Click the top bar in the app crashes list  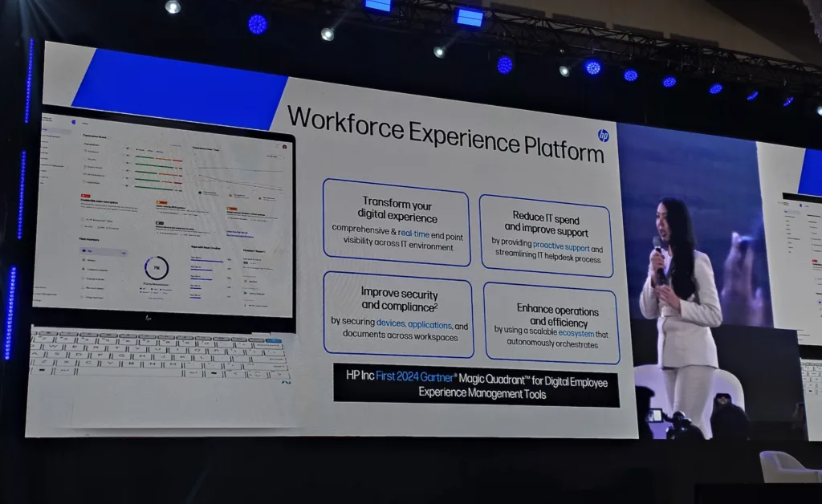pyautogui.click(x=207, y=261)
